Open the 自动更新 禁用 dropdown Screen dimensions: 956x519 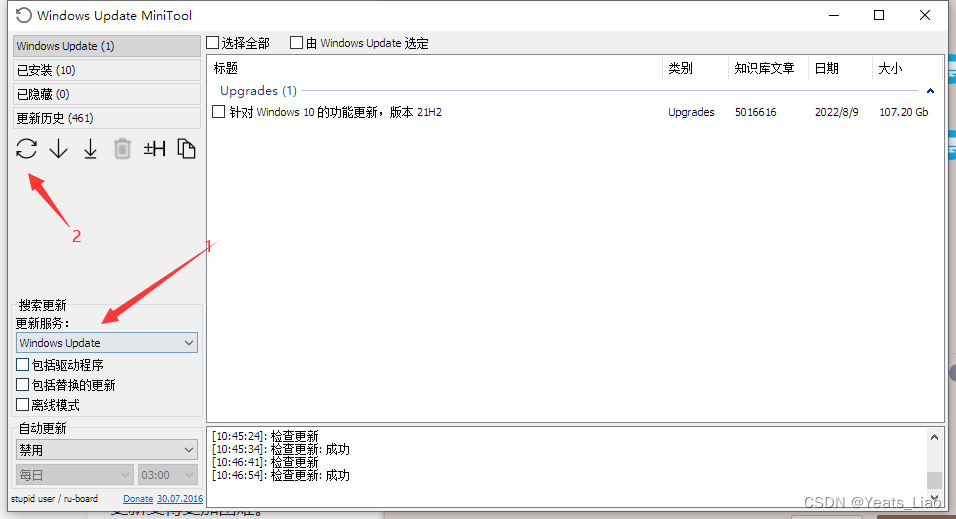coord(107,450)
